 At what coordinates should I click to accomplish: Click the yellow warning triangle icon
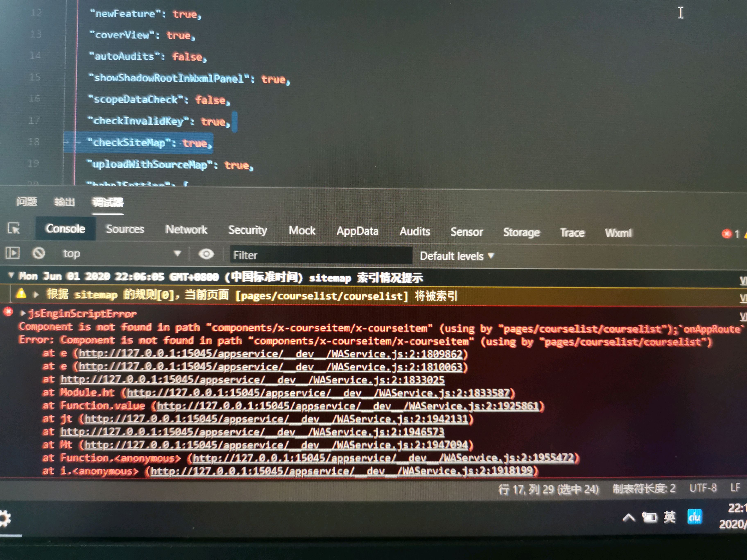click(x=21, y=293)
